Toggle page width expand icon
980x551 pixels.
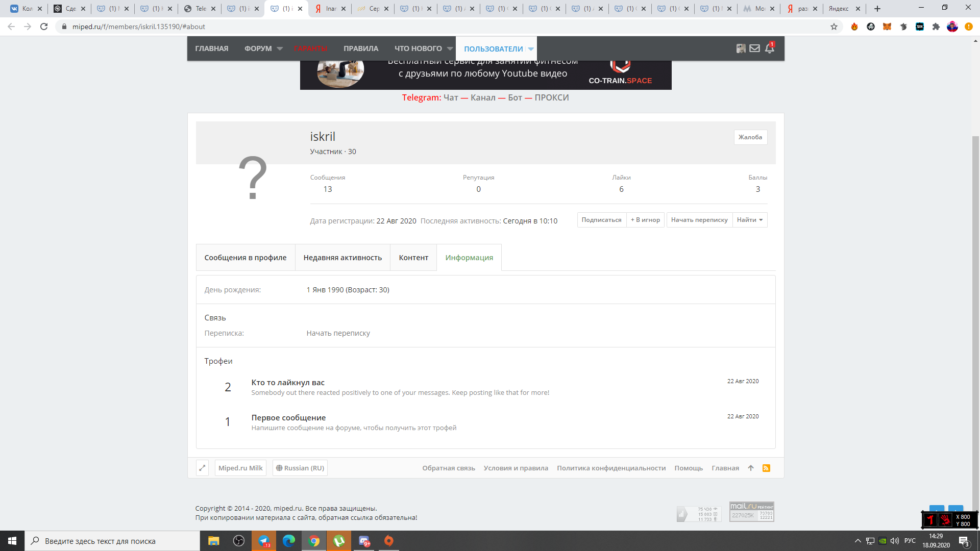pos(202,468)
